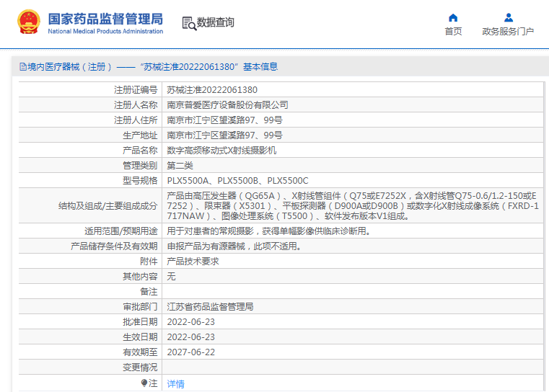Click the 注册证编号 label
Image resolution: width=549 pixels, height=392 pixels.
point(136,90)
